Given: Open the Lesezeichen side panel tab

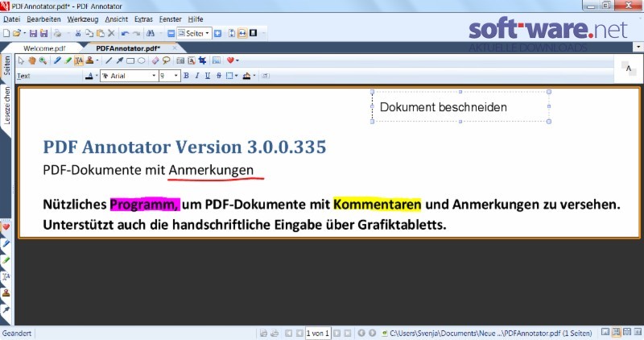Looking at the screenshot, I should [6, 106].
